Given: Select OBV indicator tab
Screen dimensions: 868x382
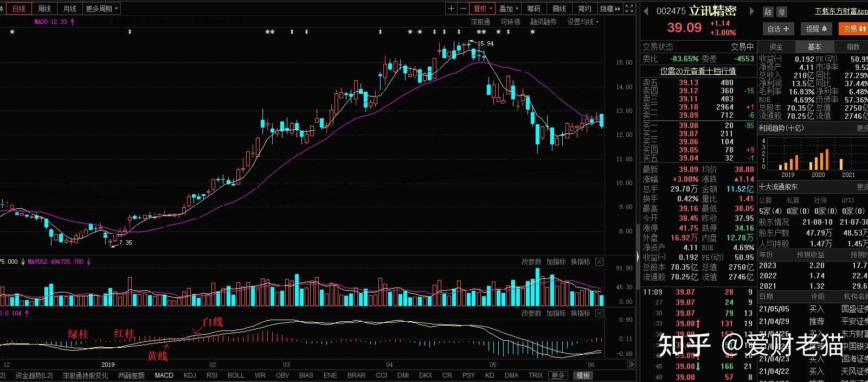Looking at the screenshot, I should (282, 375).
